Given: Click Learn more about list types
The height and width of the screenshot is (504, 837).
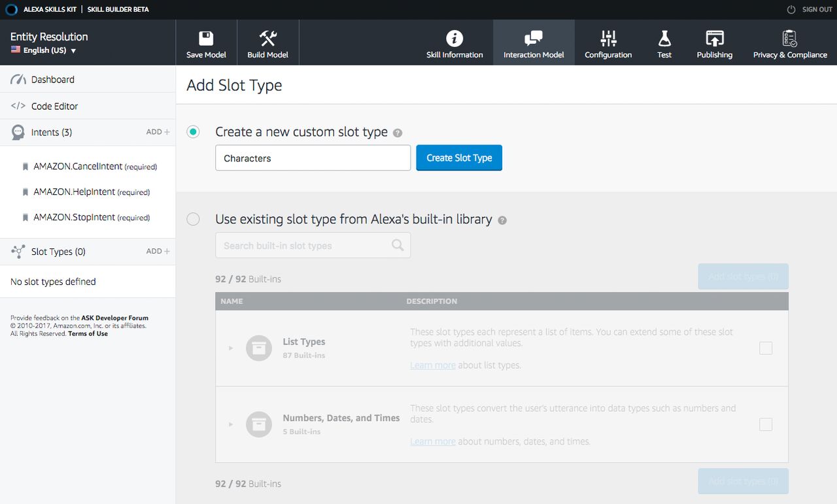Looking at the screenshot, I should [x=433, y=365].
